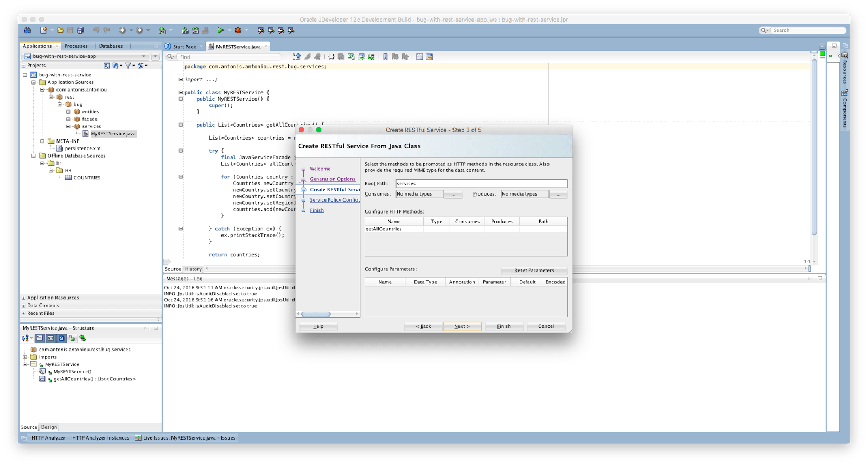Image resolution: width=868 pixels, height=465 pixels.
Task: Click the application server person icon
Action: (162, 30)
